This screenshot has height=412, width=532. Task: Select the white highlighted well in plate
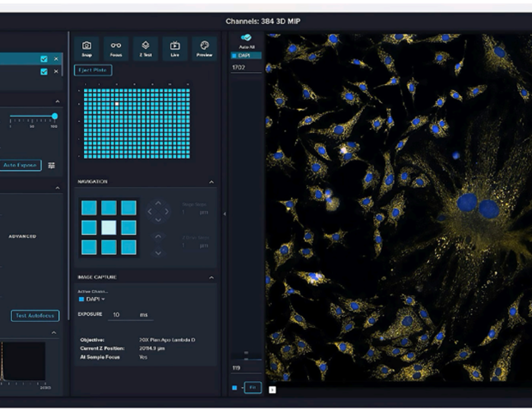(117, 104)
